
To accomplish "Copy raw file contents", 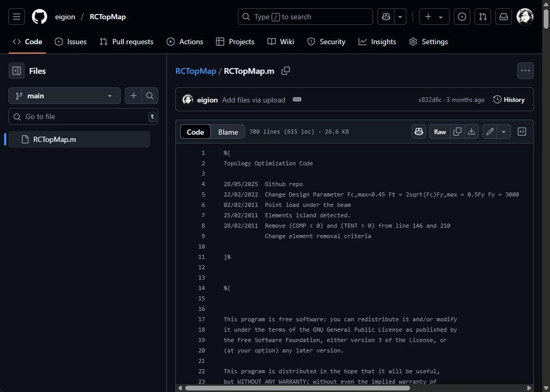I will coord(457,132).
